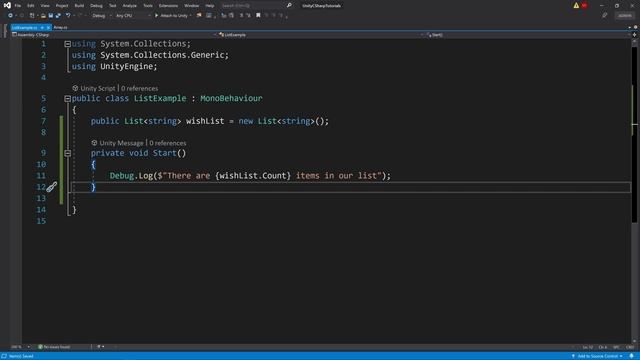Open the Project menu
The height and width of the screenshot is (360, 640).
[x=62, y=6]
